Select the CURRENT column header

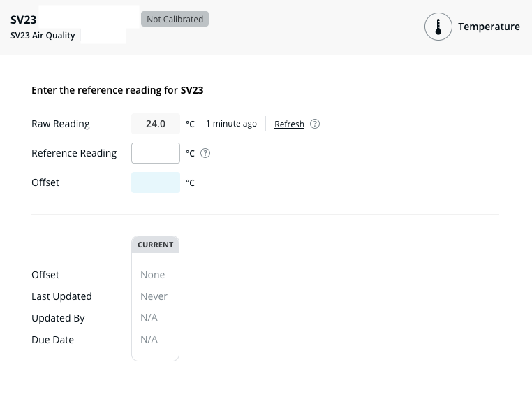[155, 245]
